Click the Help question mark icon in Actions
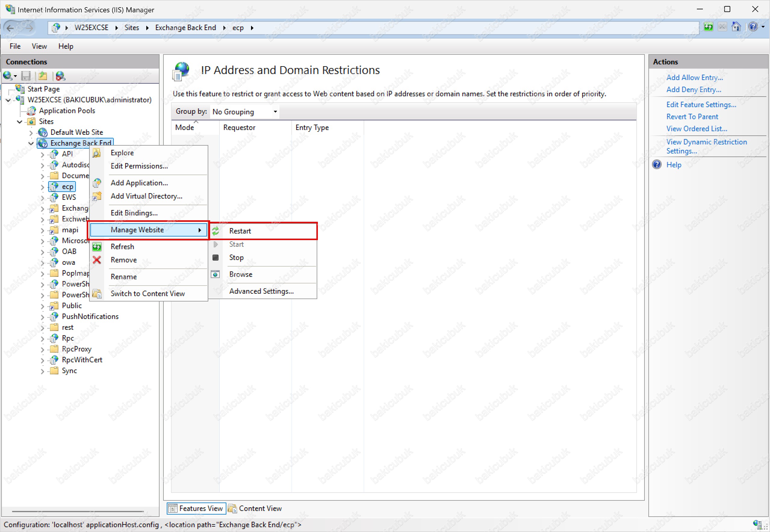The image size is (770, 532). click(x=657, y=165)
